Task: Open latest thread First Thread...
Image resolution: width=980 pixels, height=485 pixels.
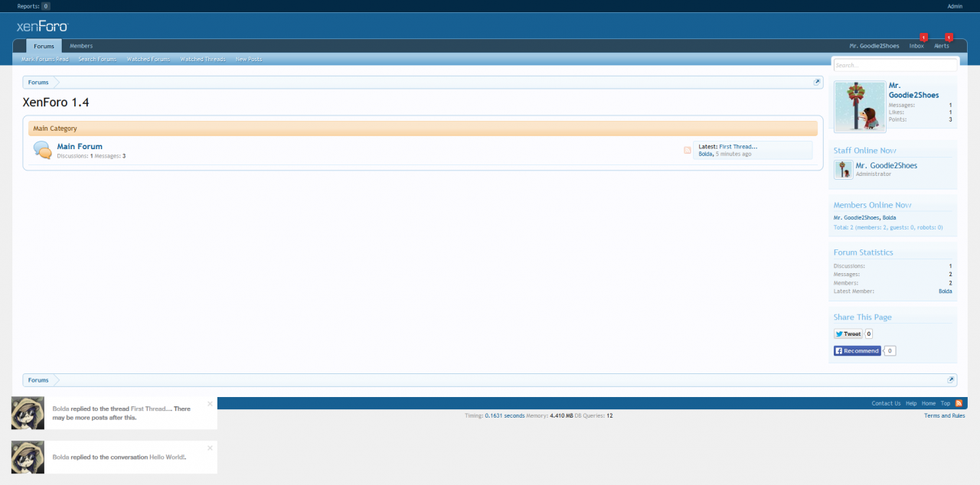Action: point(738,146)
